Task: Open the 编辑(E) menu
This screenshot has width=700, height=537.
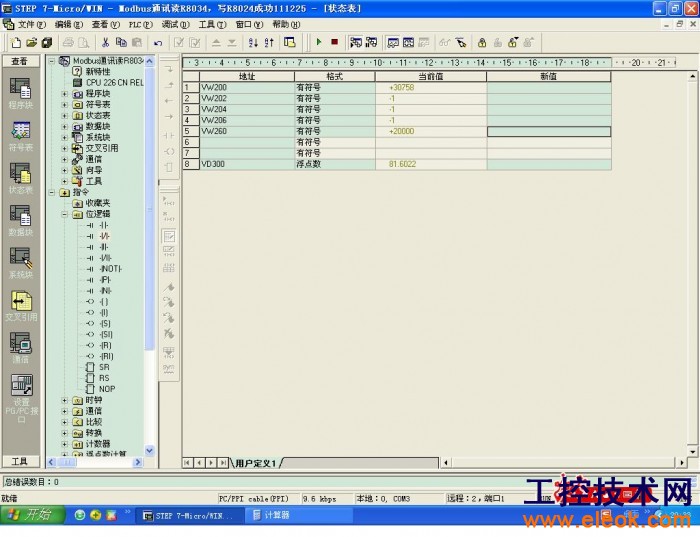Action: tap(69, 25)
